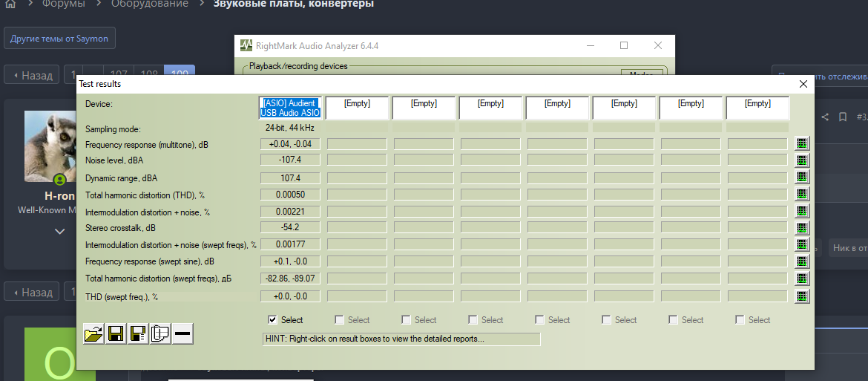This screenshot has height=381, width=868.
Task: Close the Test results dialog
Action: 803,84
